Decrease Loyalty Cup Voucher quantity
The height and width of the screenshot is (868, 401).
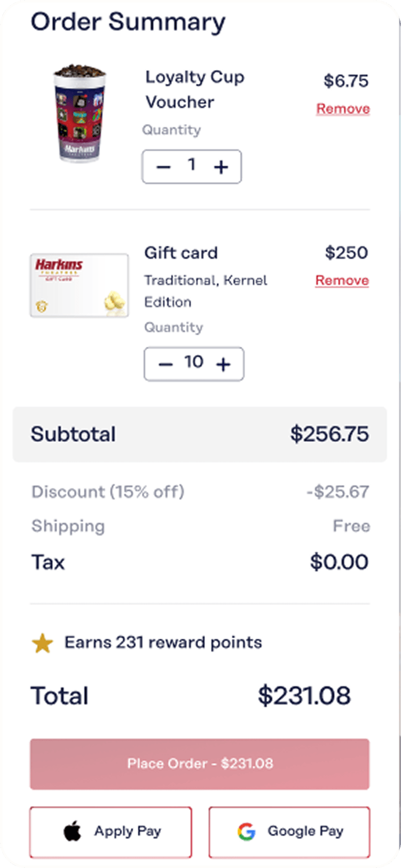pos(163,167)
